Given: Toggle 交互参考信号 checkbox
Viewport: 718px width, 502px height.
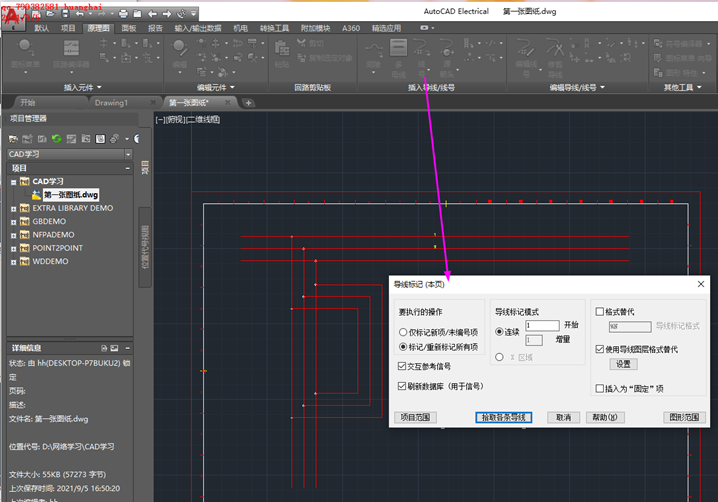Looking at the screenshot, I should pos(424,366).
